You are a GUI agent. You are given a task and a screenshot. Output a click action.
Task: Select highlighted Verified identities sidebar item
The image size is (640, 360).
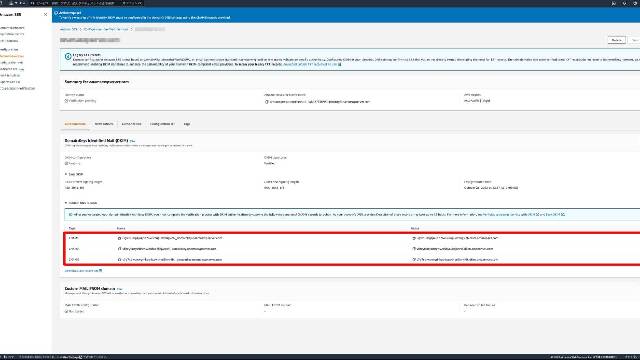point(12,56)
